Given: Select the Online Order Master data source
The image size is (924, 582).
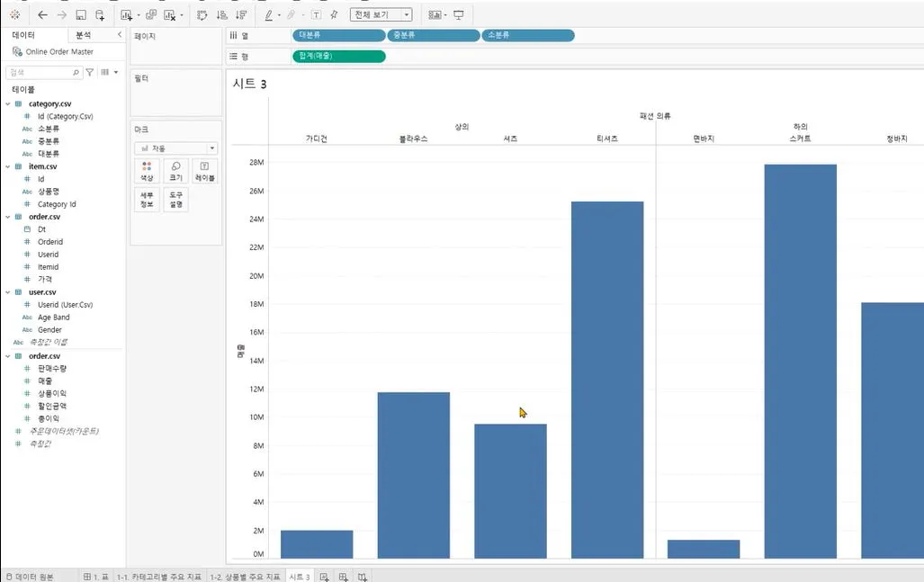Looking at the screenshot, I should (x=58, y=52).
